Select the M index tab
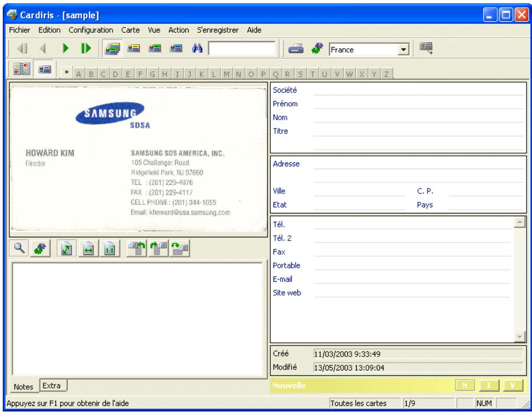This screenshot has width=532, height=412. pyautogui.click(x=226, y=74)
